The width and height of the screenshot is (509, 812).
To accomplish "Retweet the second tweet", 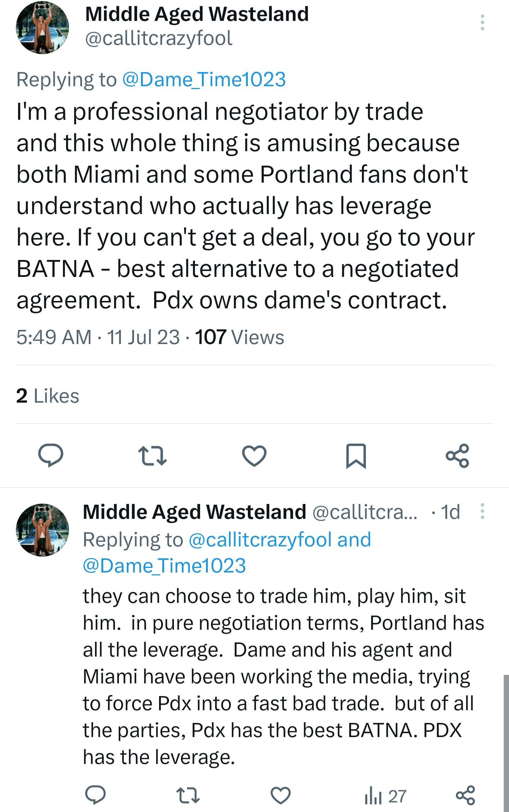I will click(x=188, y=796).
